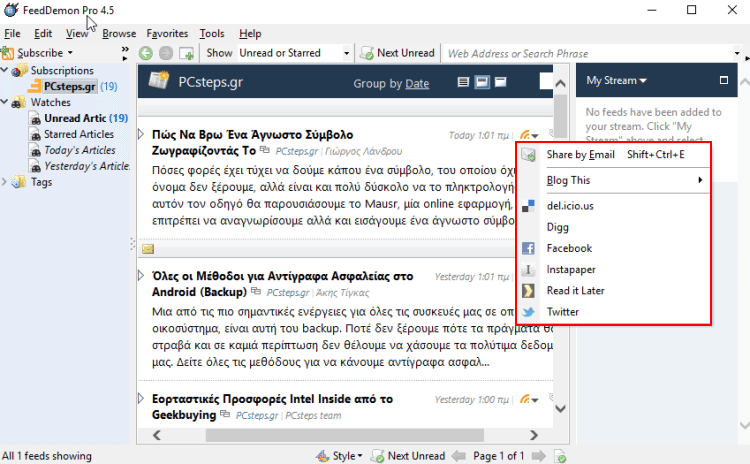Switch to full article view icon

point(501,82)
